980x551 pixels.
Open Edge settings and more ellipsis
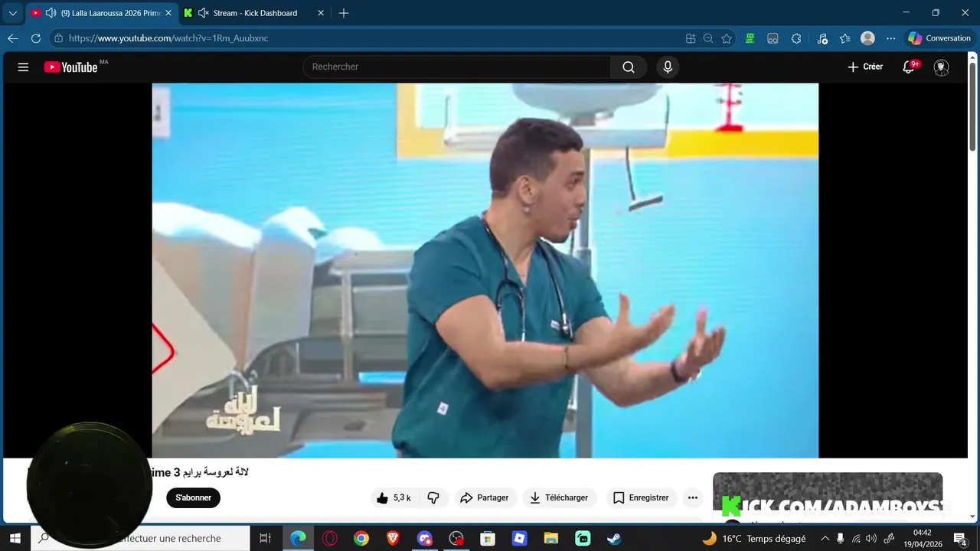[x=890, y=38]
